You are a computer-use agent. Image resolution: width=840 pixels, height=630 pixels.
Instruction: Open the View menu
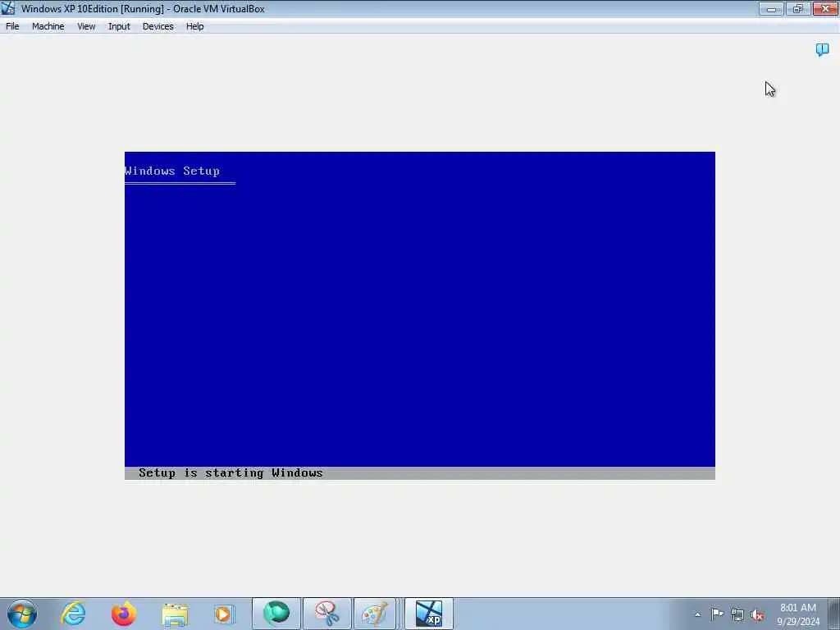[x=85, y=26]
